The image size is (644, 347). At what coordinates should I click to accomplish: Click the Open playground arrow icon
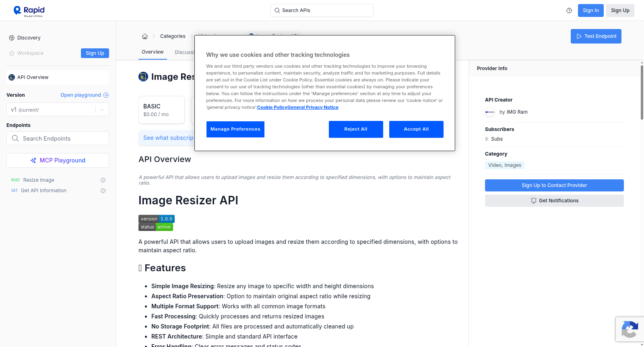pyautogui.click(x=106, y=95)
